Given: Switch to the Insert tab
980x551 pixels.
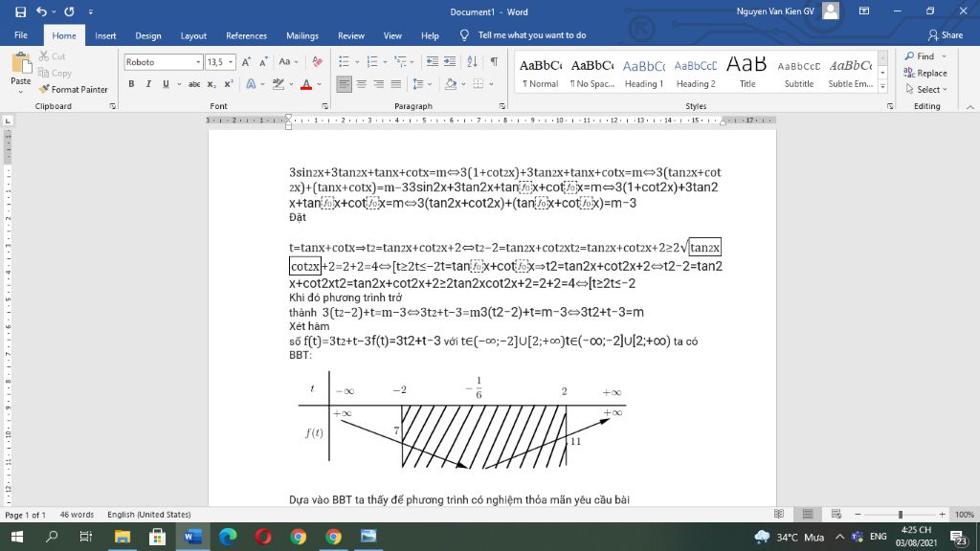Looking at the screenshot, I should click(x=105, y=35).
